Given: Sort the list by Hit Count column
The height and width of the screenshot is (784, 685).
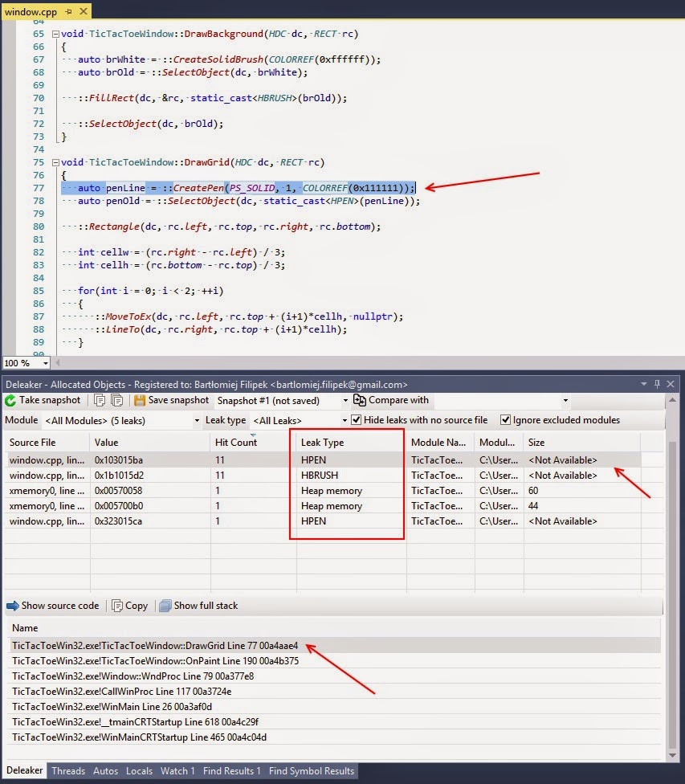Looking at the screenshot, I should coord(235,443).
